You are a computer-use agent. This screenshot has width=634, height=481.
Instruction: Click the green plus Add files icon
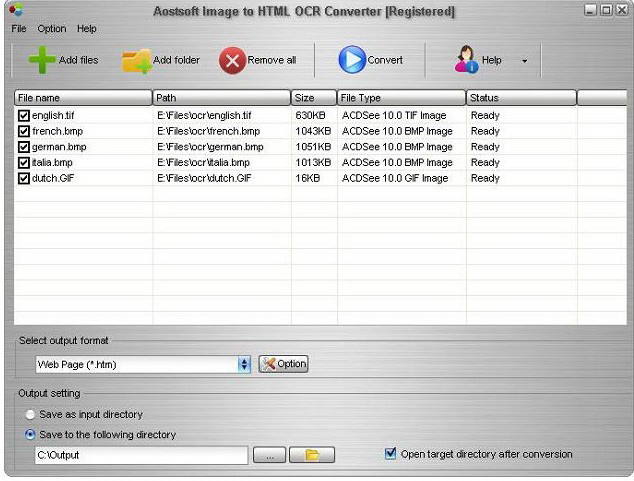tap(42, 60)
